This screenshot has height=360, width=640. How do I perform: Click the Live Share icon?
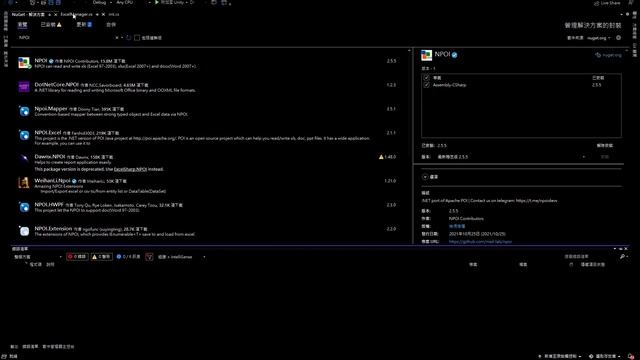coord(596,3)
